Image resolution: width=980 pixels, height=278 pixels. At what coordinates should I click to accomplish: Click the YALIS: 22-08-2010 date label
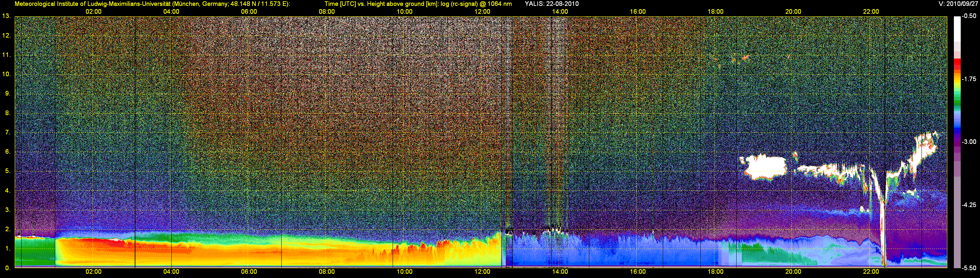click(x=552, y=4)
